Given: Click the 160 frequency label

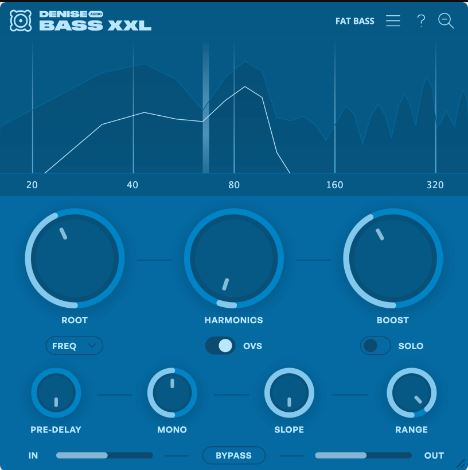Looking at the screenshot, I should pos(335,185).
